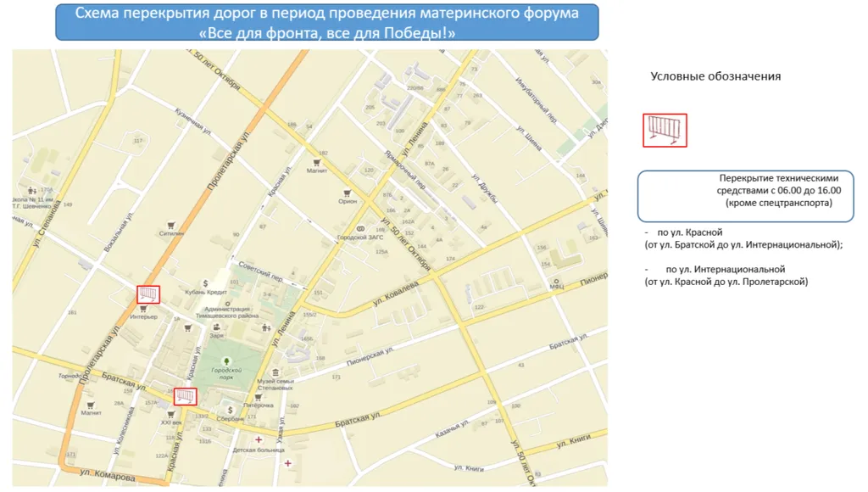The height and width of the screenshot is (492, 868).
Task: Click the barrier icon near Интерьер store
Action: pyautogui.click(x=148, y=294)
